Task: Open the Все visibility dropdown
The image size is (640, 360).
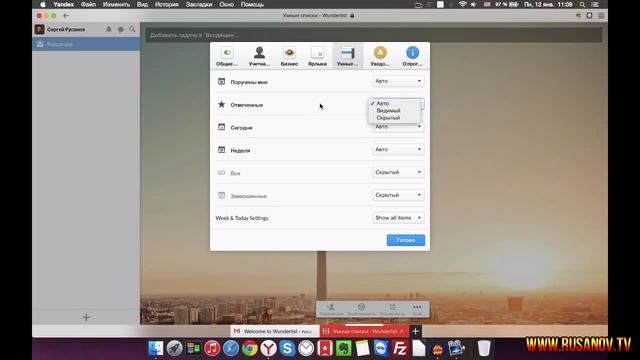Action: click(x=398, y=172)
